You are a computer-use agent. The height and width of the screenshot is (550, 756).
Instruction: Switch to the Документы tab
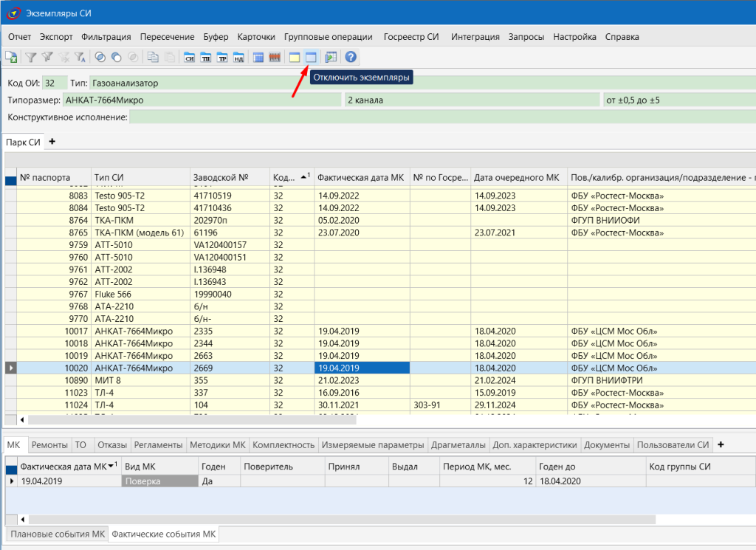607,445
